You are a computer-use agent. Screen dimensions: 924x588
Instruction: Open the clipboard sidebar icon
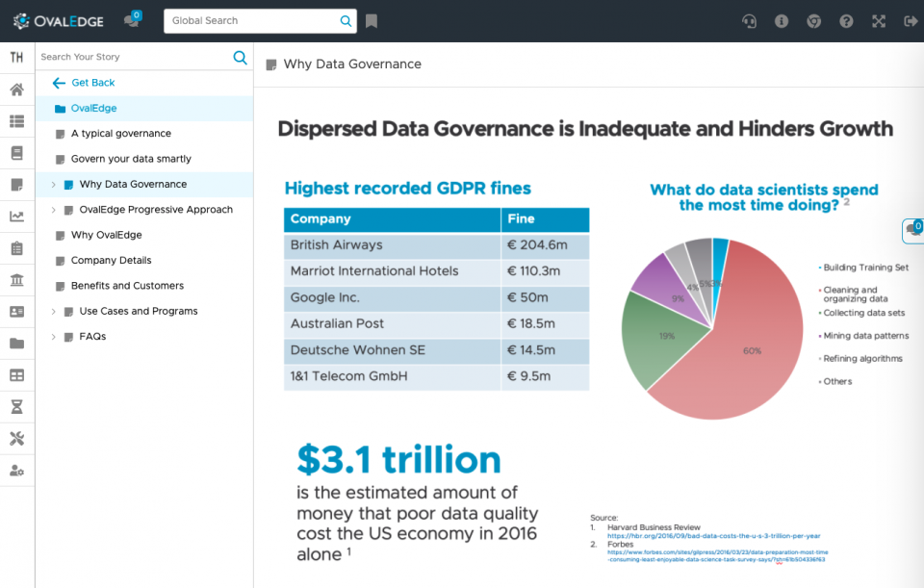pyautogui.click(x=16, y=248)
